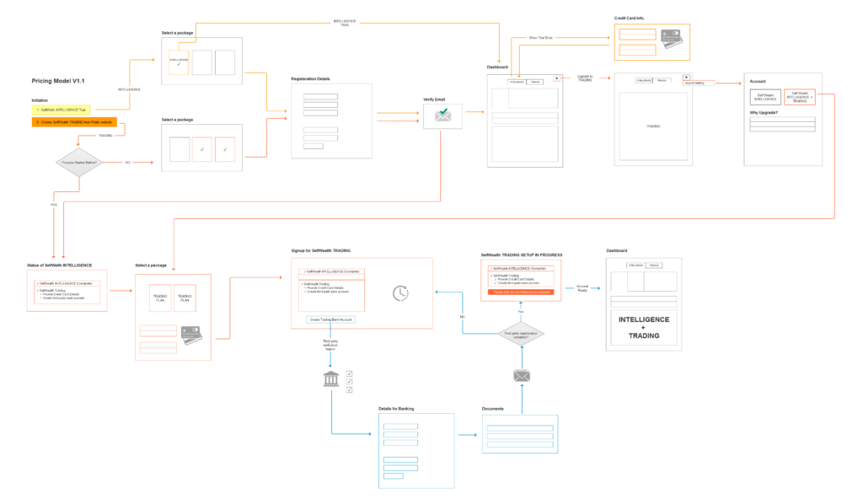Select the SelfWealth INTELLIGENCE + TRADING account button
This screenshot has width=863, height=504.
click(x=799, y=97)
